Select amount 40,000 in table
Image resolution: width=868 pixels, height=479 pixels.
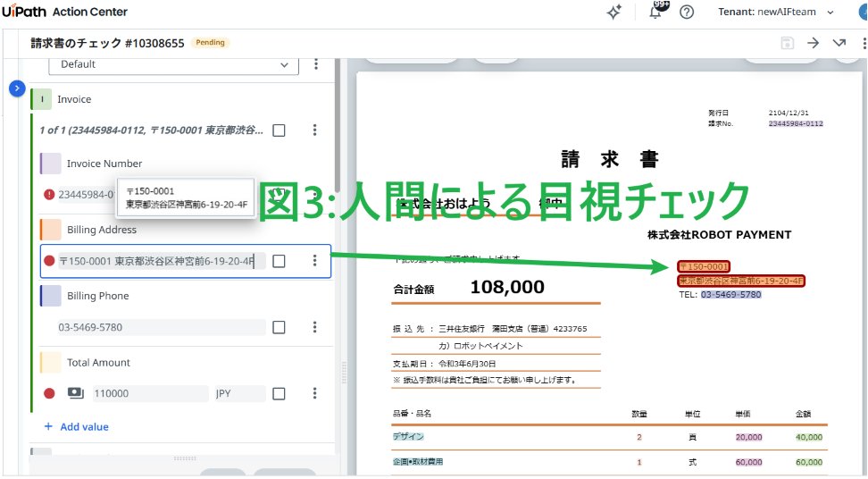pos(809,437)
